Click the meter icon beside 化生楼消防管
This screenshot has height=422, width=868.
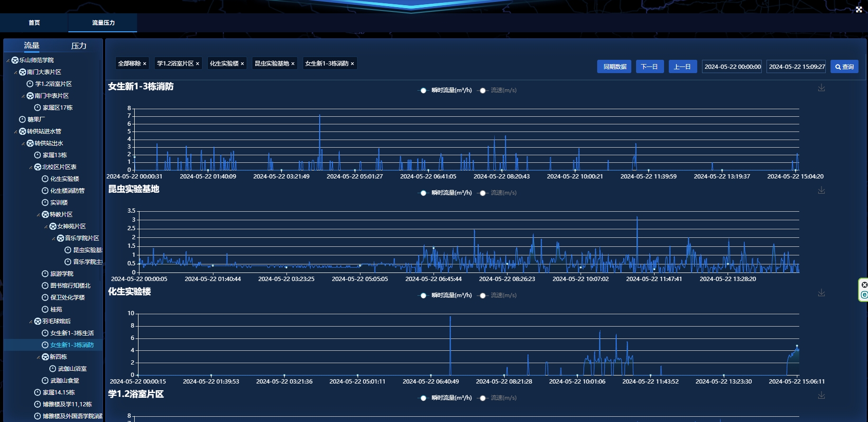coord(45,191)
